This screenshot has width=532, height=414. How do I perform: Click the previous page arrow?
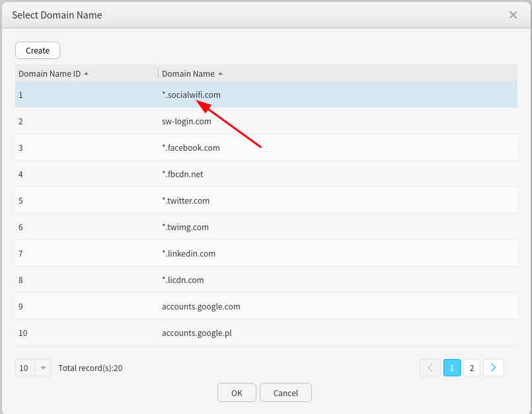[430, 368]
